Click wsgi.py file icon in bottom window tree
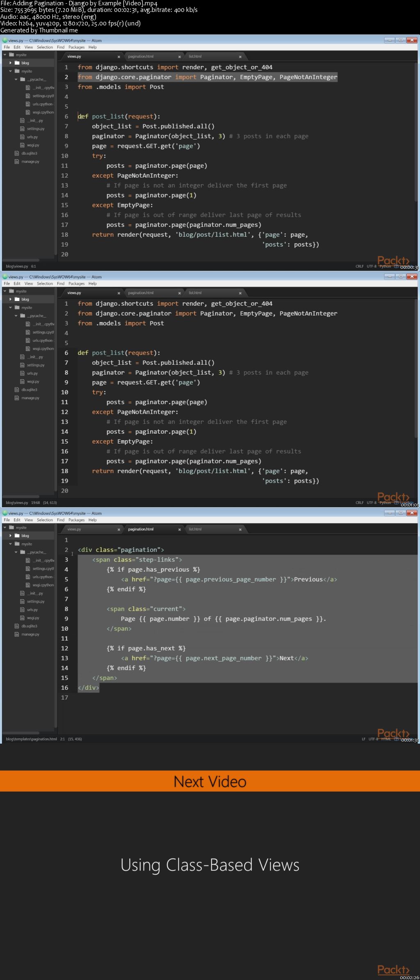The image size is (420, 980). (22, 618)
